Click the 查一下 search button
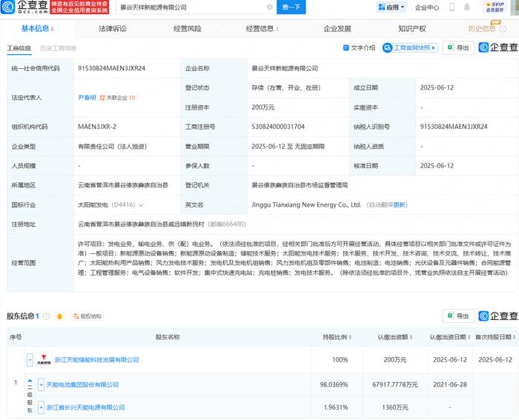The width and height of the screenshot is (519, 420). [x=291, y=7]
